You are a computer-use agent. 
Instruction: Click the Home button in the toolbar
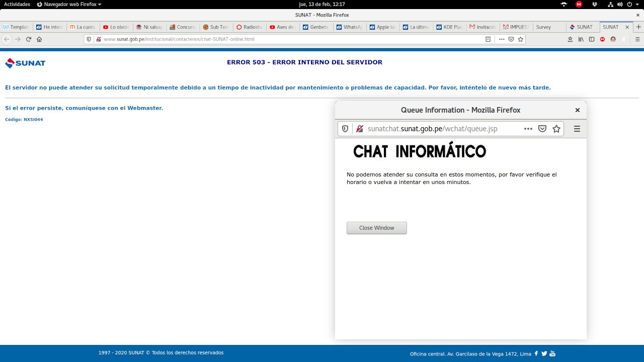(40, 39)
